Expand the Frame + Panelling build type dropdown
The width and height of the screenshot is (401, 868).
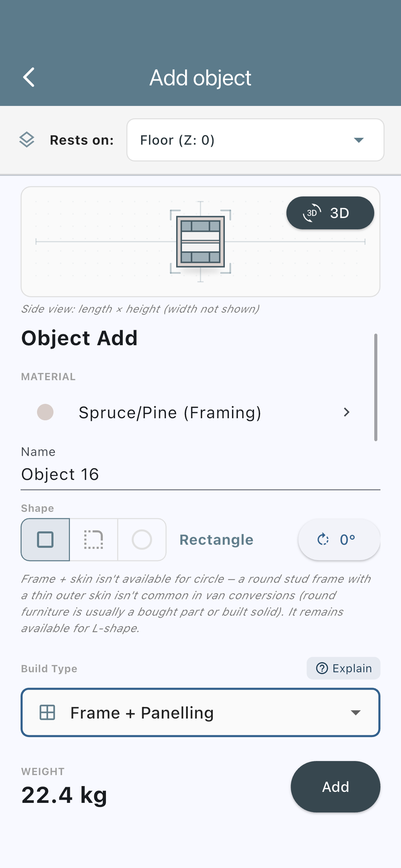point(200,712)
